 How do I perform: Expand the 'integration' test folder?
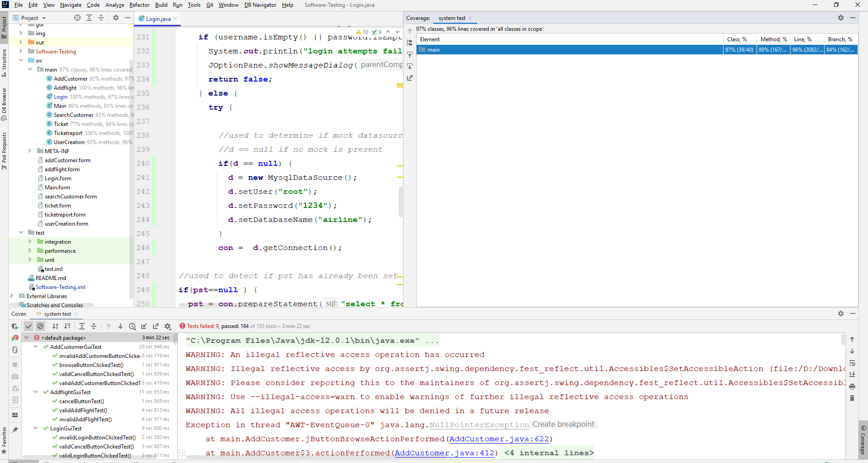coord(29,241)
